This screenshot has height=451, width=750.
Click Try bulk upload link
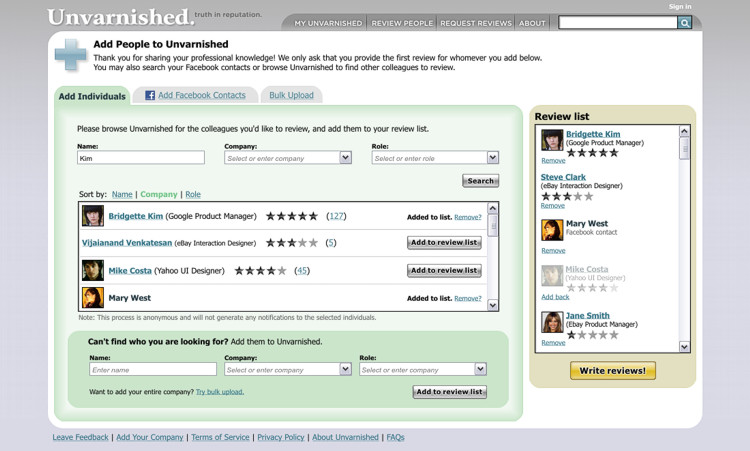pos(220,392)
